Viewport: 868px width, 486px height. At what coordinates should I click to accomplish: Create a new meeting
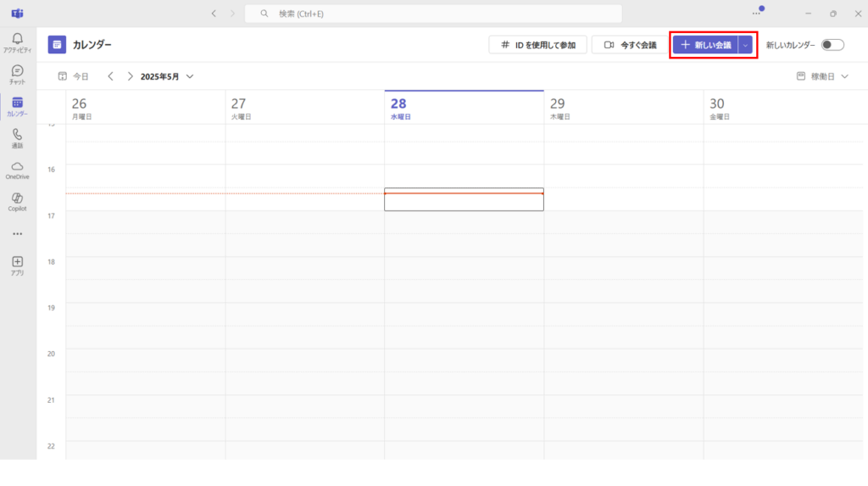click(x=705, y=45)
